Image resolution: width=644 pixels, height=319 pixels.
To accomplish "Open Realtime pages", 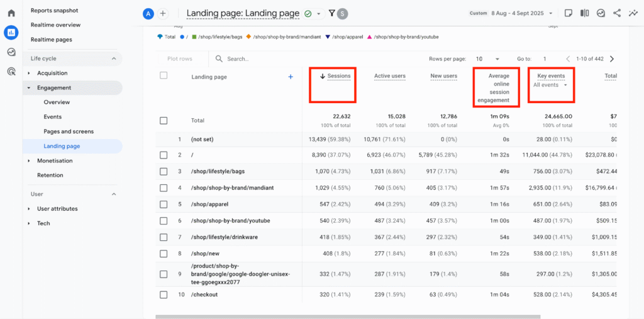I will 52,40.
